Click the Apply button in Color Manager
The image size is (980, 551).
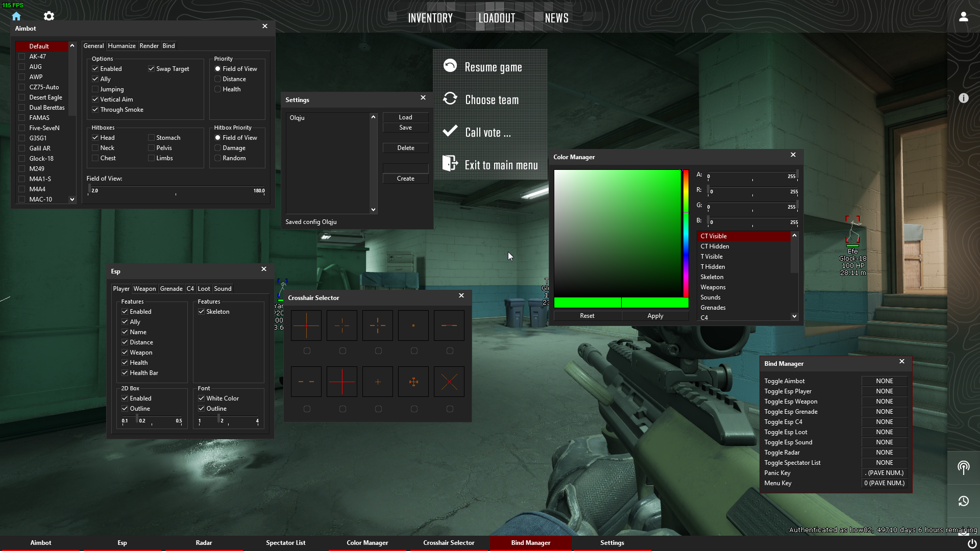[x=655, y=316]
